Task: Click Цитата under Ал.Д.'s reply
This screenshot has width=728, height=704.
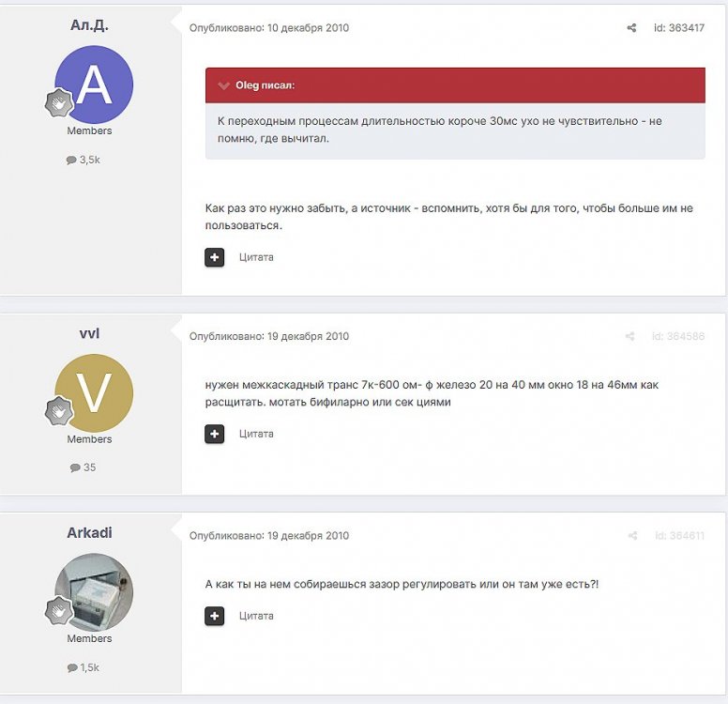Action: [x=256, y=257]
